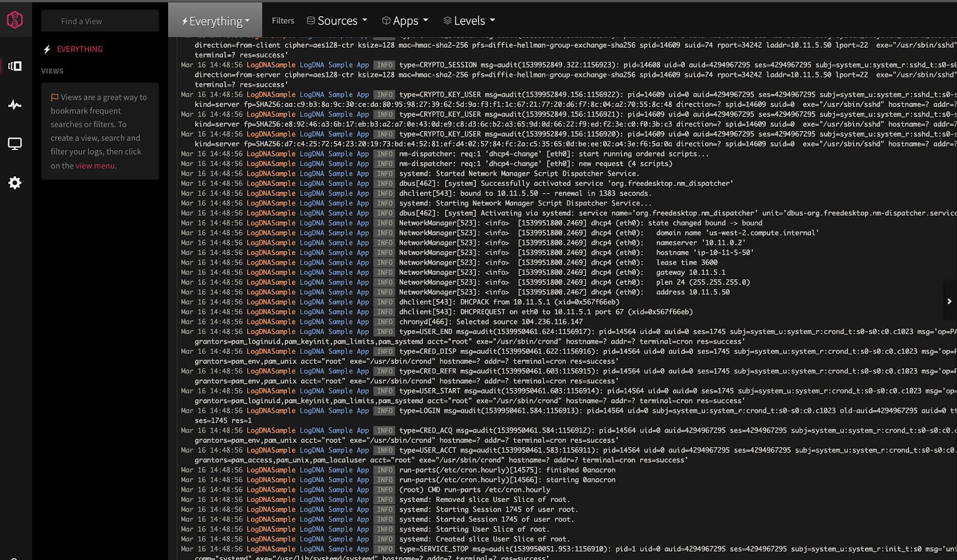Select log line type=CRYPTO_SESSION audit entry
The height and width of the screenshot is (560, 957).
coord(568,74)
